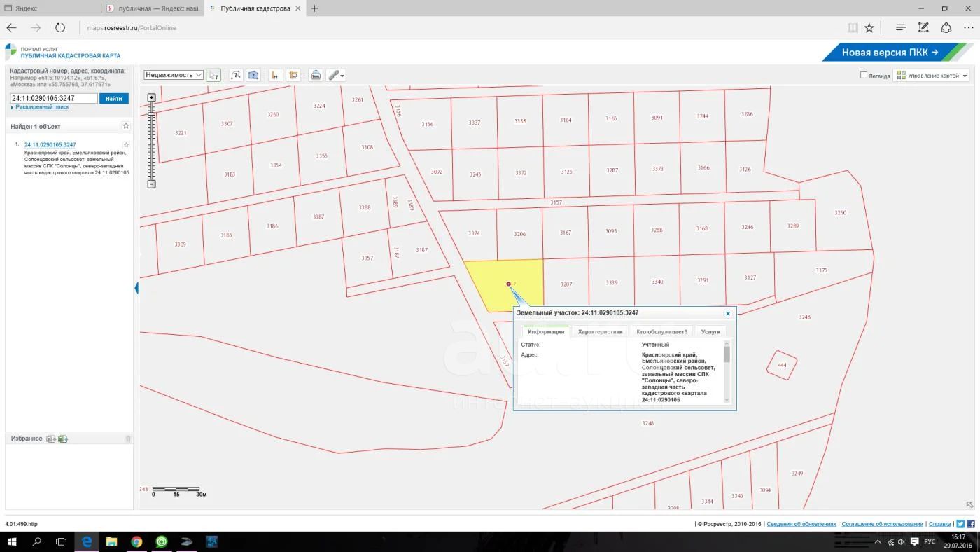Click the zoom out minus button
The image size is (980, 552).
click(151, 184)
